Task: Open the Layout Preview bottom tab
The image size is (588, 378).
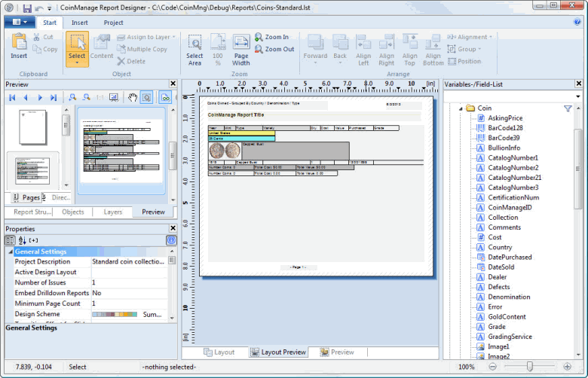Action: coord(278,352)
